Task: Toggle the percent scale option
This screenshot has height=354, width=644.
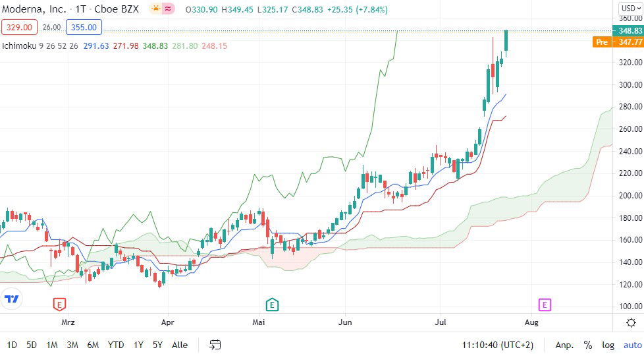Action: pyautogui.click(x=588, y=345)
